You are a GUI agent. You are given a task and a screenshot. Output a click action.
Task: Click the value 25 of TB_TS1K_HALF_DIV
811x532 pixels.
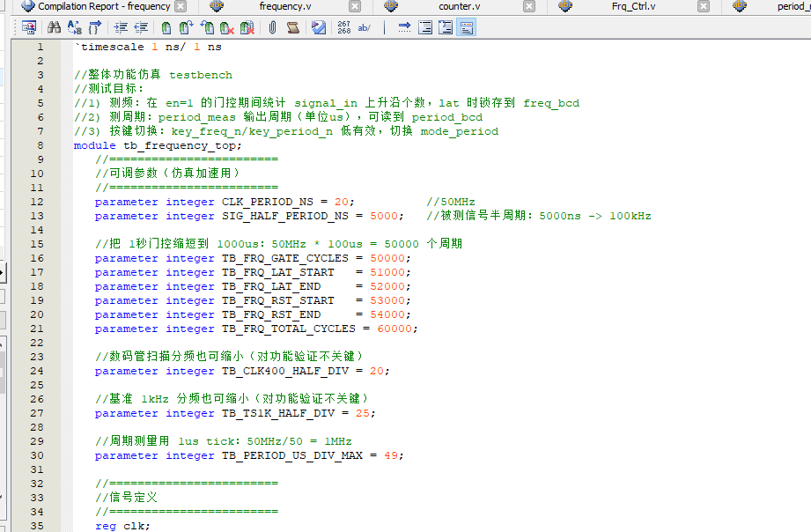(x=362, y=413)
